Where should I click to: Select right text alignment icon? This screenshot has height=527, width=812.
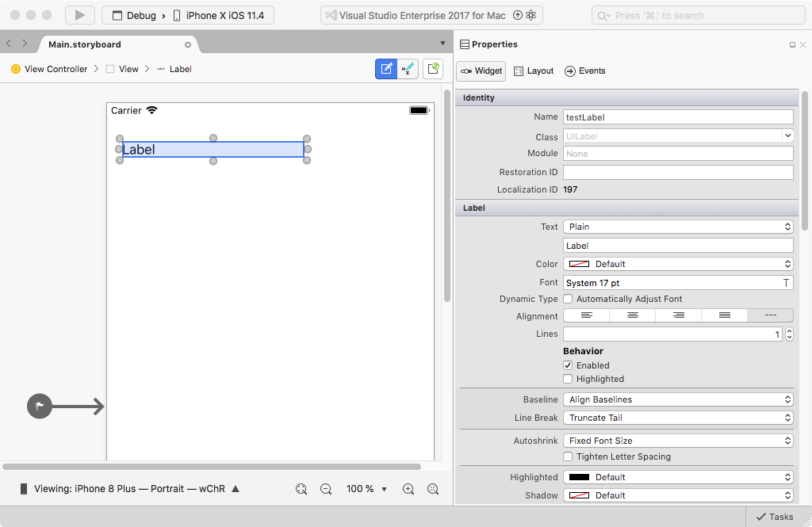[678, 315]
